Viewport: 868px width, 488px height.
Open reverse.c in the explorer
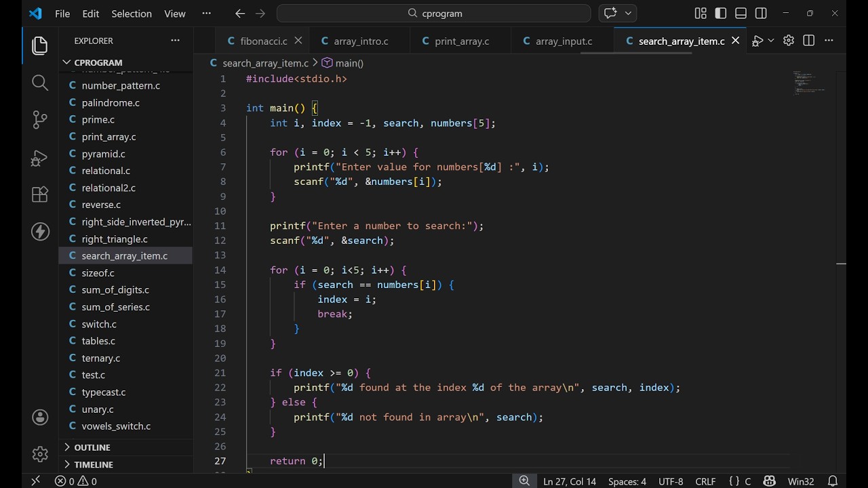pyautogui.click(x=126, y=205)
